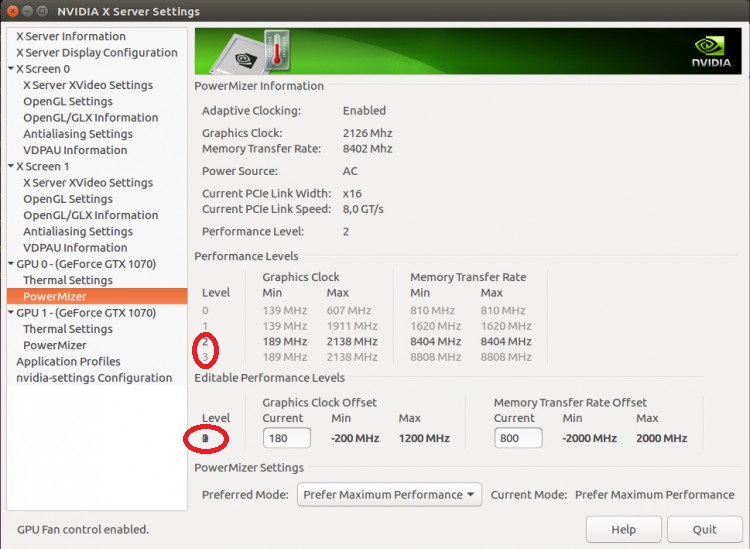Image resolution: width=750 pixels, height=549 pixels.
Task: Click PCIe Link Width value x16
Action: [352, 194]
